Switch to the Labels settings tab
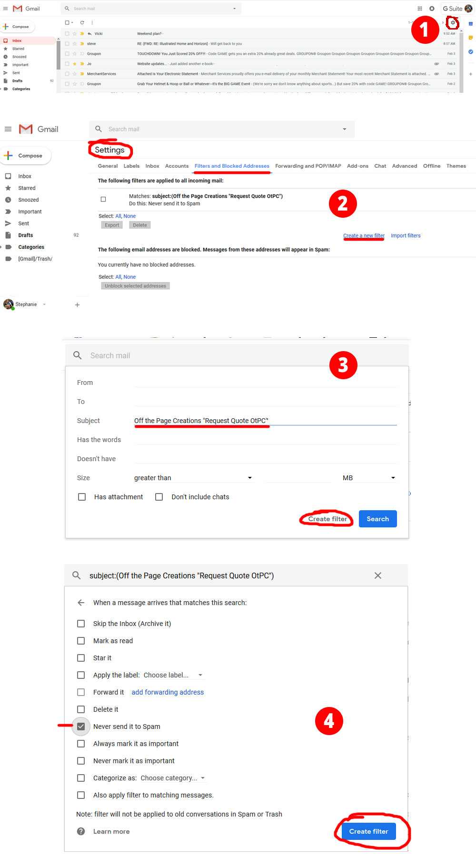 (131, 166)
